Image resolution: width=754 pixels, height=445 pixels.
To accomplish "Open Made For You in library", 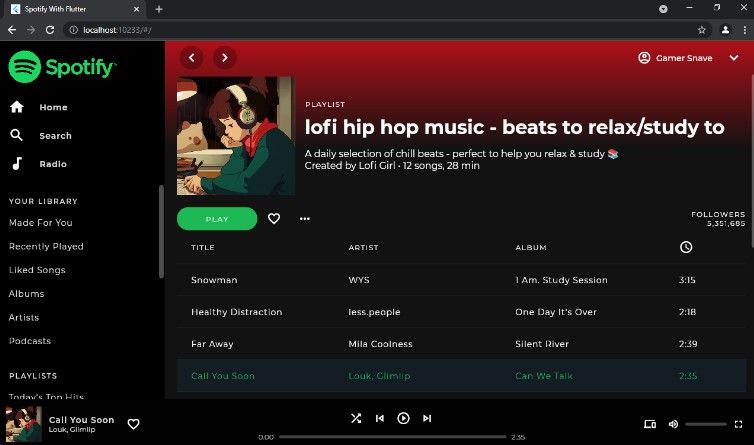I will click(x=40, y=223).
